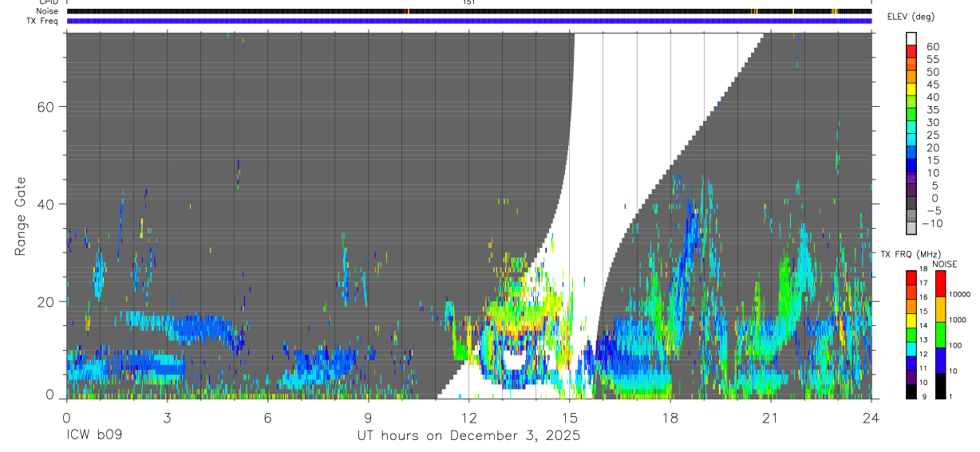Click the '14' label on TX FRQ scale
The image size is (980, 452).
click(923, 325)
